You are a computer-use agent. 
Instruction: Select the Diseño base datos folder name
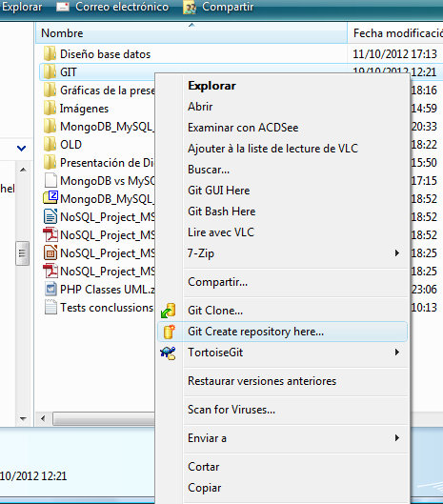point(105,54)
